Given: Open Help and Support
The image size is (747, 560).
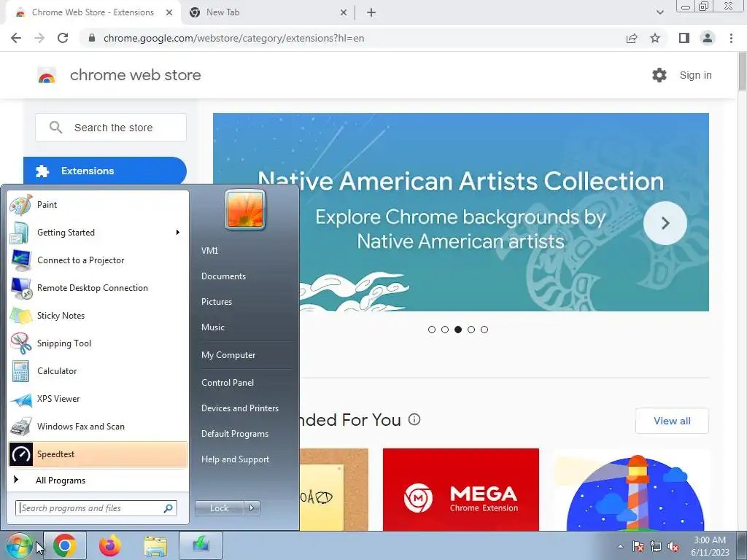Looking at the screenshot, I should click(236, 459).
